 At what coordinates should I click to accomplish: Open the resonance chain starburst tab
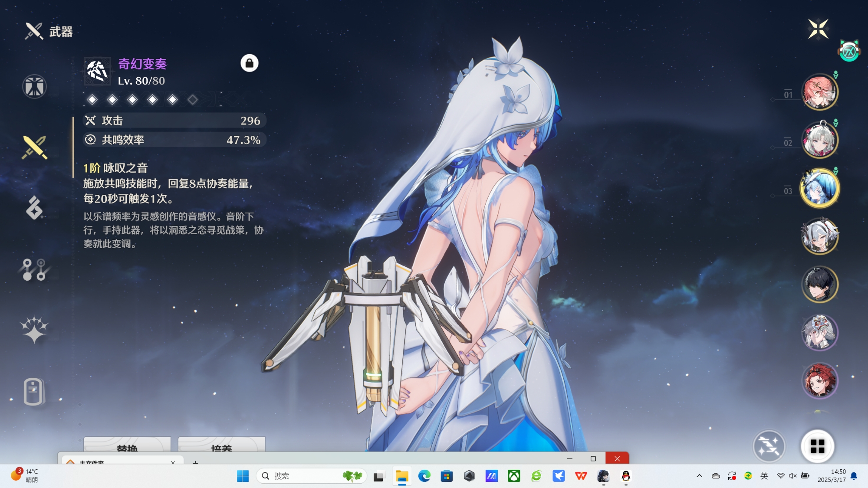(34, 330)
